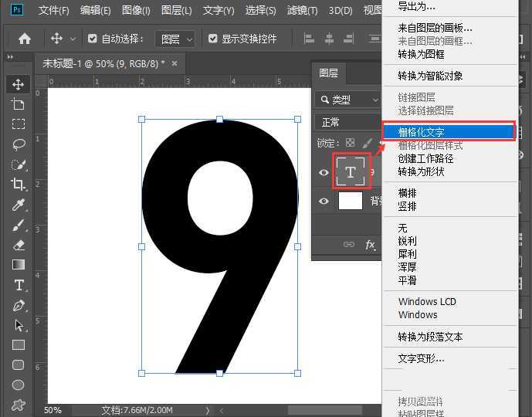Select the Pen tool

click(x=19, y=305)
